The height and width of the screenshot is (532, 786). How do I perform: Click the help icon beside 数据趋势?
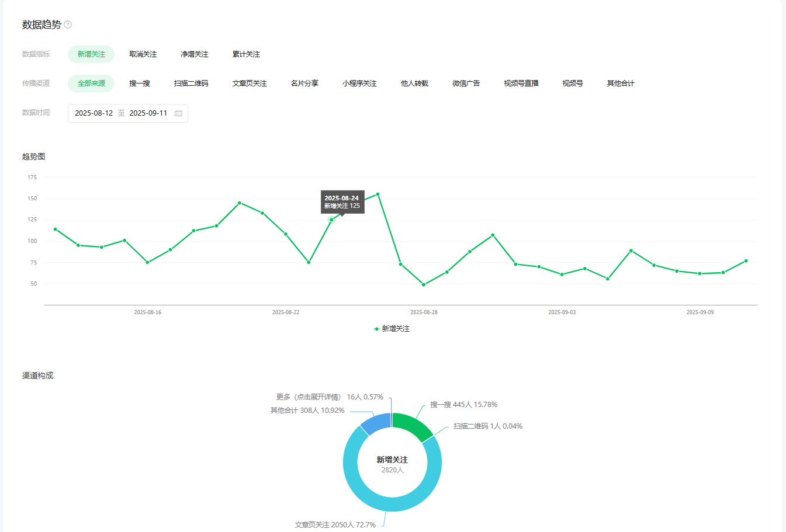68,25
